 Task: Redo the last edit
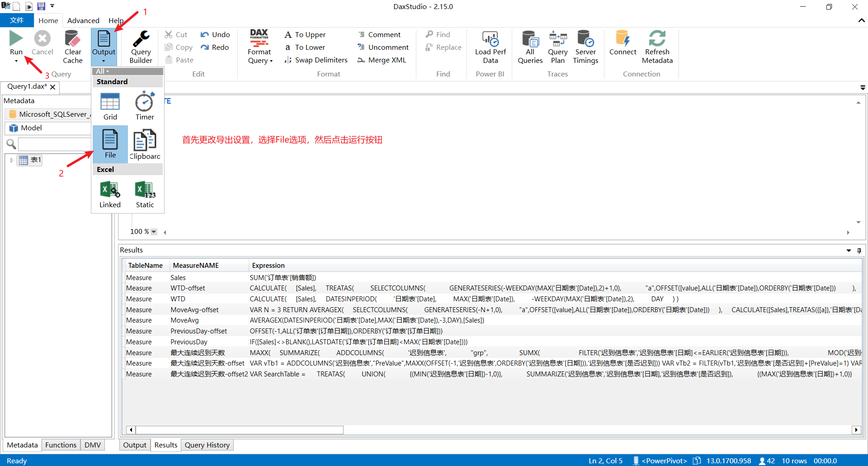click(215, 47)
